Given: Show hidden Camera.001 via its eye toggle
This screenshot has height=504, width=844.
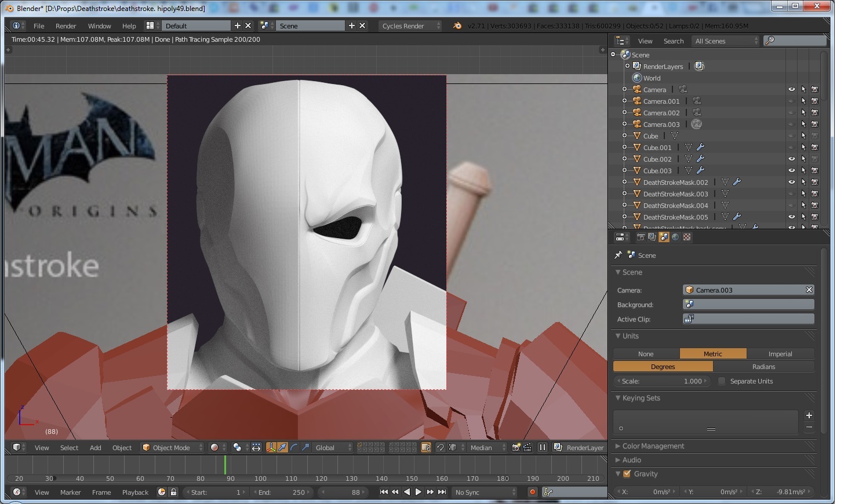Looking at the screenshot, I should point(791,101).
